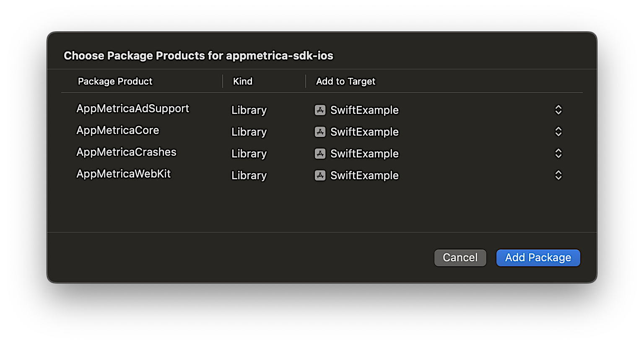Click the Kind column header
Viewport: 644px width, 345px height.
(x=243, y=81)
